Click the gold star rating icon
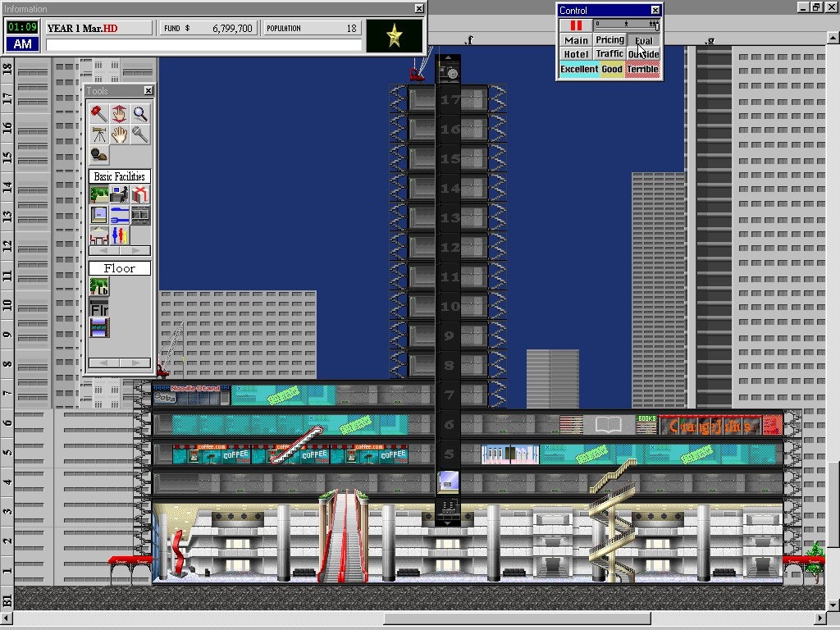The image size is (840, 630). coord(395,36)
